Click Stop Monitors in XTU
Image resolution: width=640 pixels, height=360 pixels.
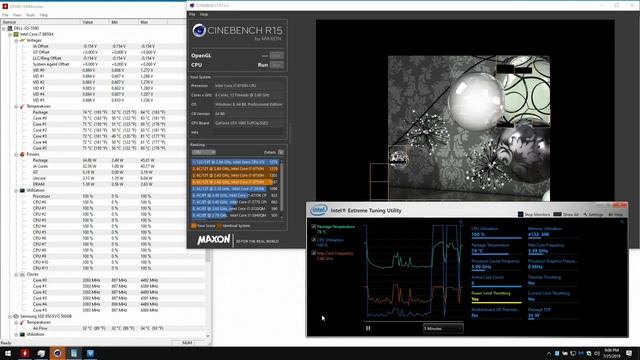click(x=534, y=214)
